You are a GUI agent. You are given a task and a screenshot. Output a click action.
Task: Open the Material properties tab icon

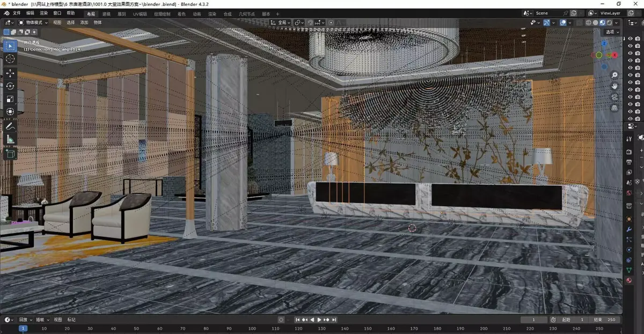pyautogui.click(x=629, y=280)
